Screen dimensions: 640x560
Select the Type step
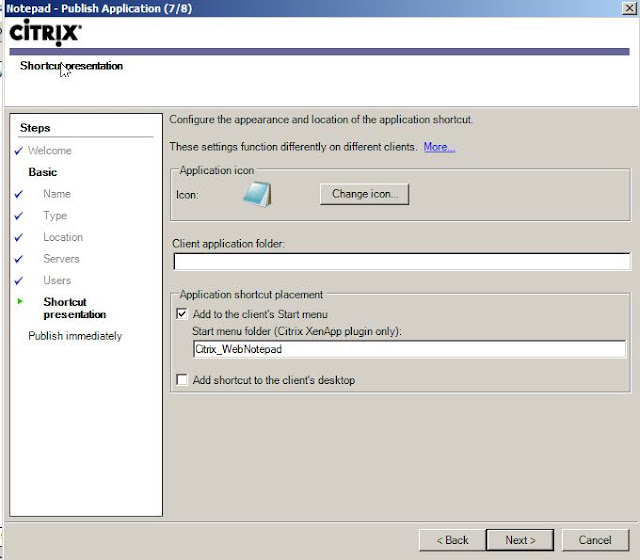coord(55,216)
